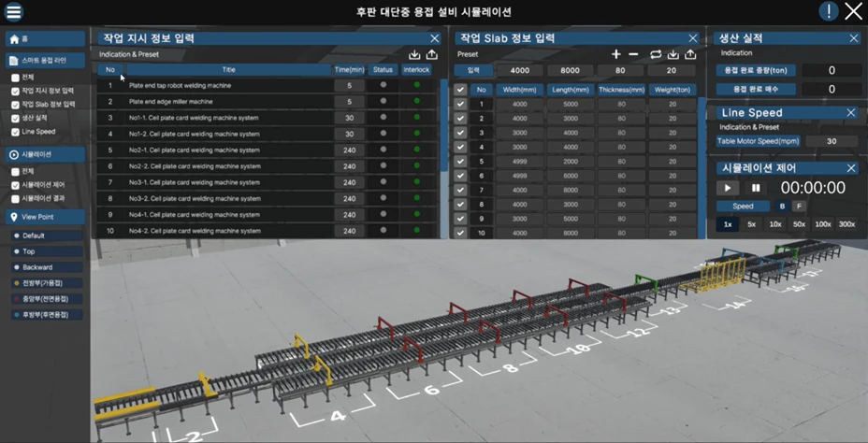The height and width of the screenshot is (443, 868).
Task: Set simulation speed to 300x
Action: pyautogui.click(x=847, y=224)
